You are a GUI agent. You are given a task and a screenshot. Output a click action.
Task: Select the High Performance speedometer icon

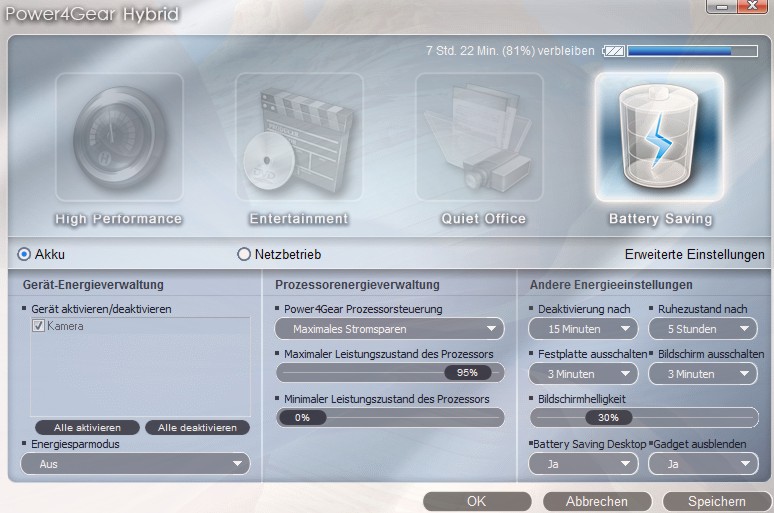point(119,137)
